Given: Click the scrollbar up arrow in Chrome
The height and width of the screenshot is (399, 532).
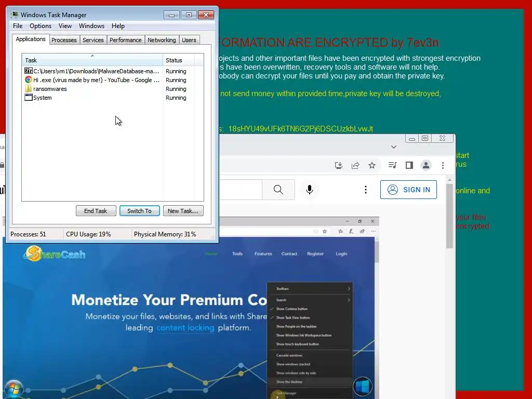Looking at the screenshot, I should coord(449,180).
